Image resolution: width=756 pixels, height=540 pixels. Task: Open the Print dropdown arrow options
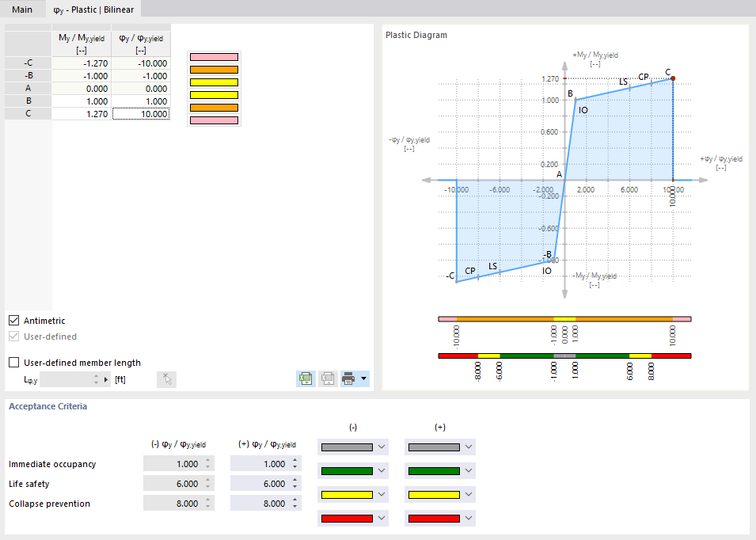[x=363, y=378]
